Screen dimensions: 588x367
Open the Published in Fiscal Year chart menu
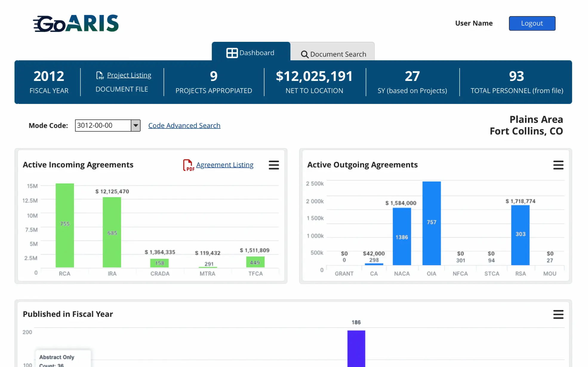coord(558,314)
